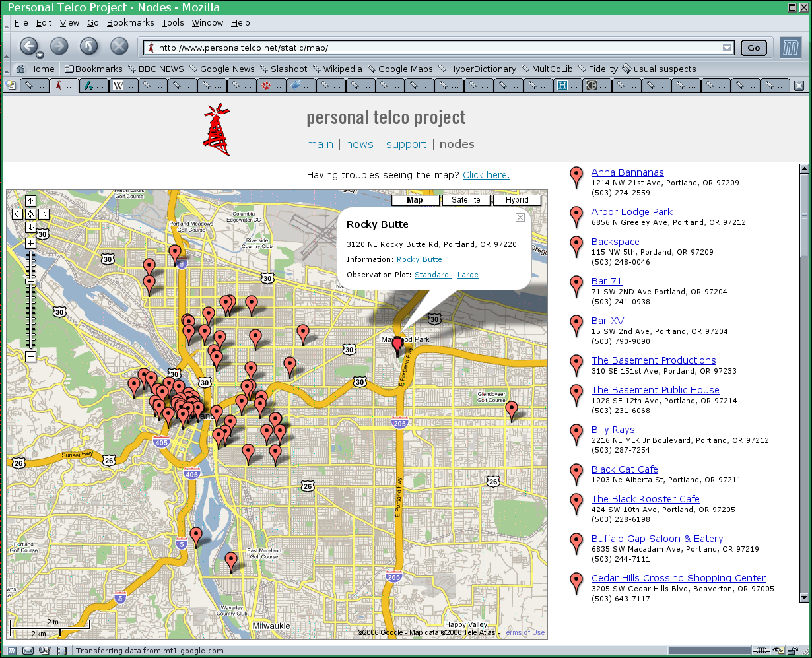Pan the map down with the down arrow
This screenshot has width=812, height=658.
click(30, 227)
